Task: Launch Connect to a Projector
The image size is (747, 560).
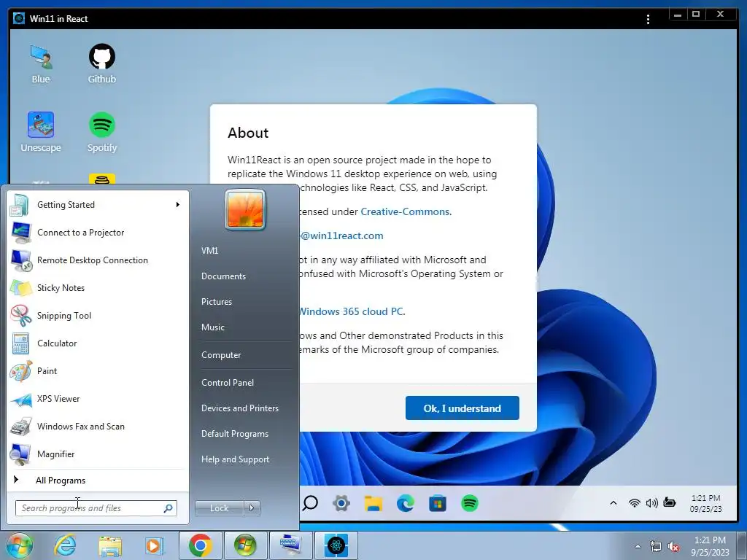Action: [98, 233]
